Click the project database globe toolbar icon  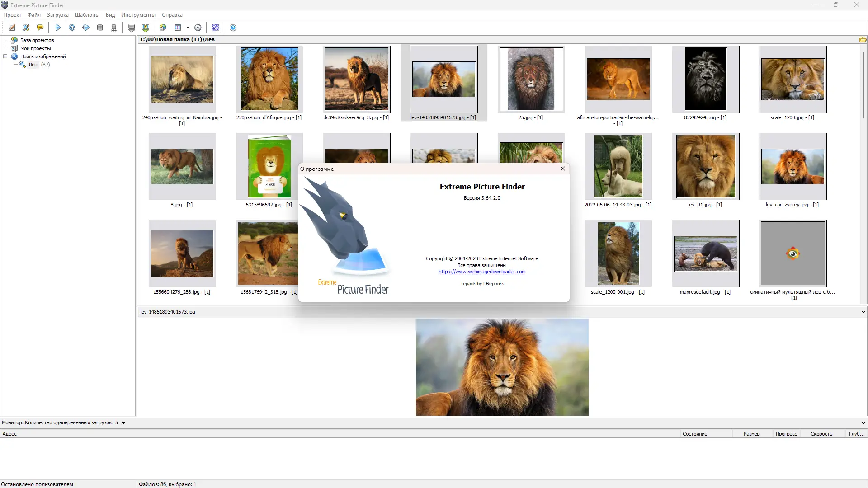[163, 28]
